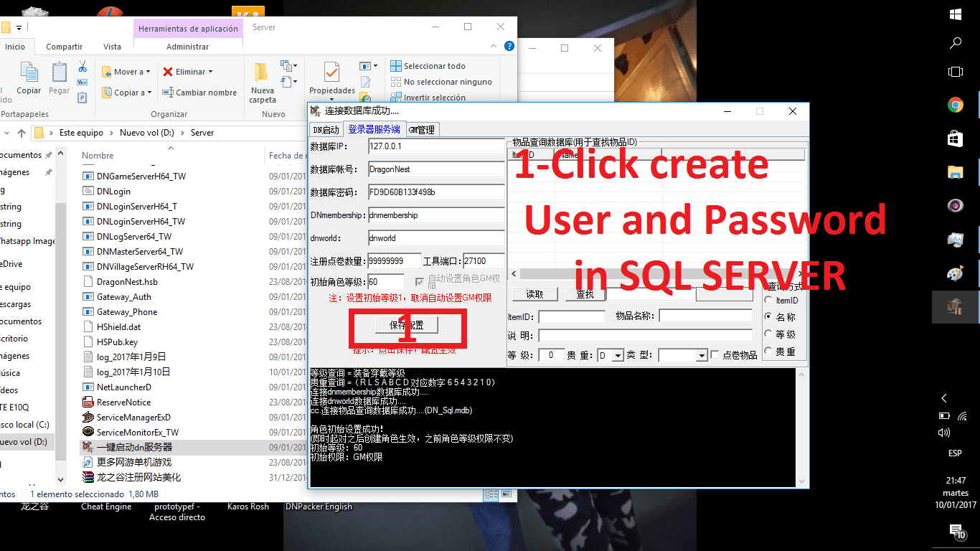
Task: Open the Vista ribbon tab
Action: coord(112,47)
